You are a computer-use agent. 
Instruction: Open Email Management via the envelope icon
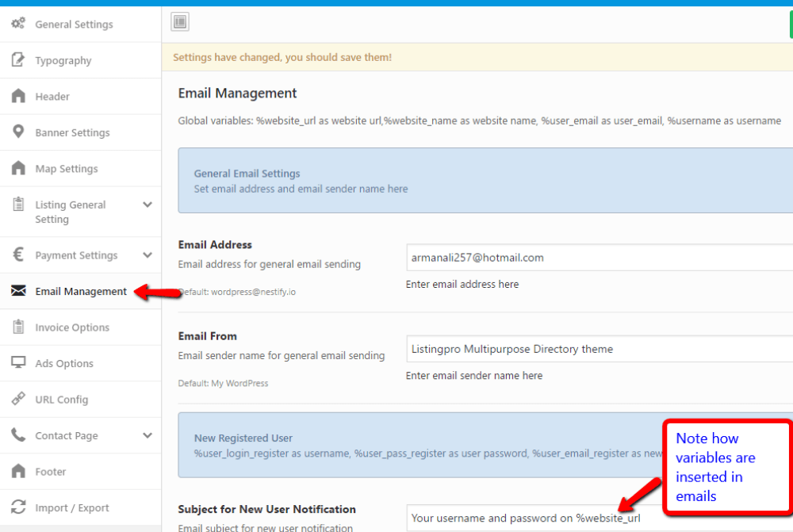17,291
